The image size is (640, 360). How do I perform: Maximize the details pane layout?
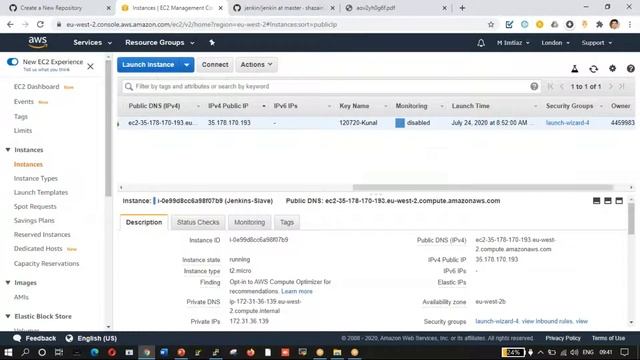pos(619,200)
